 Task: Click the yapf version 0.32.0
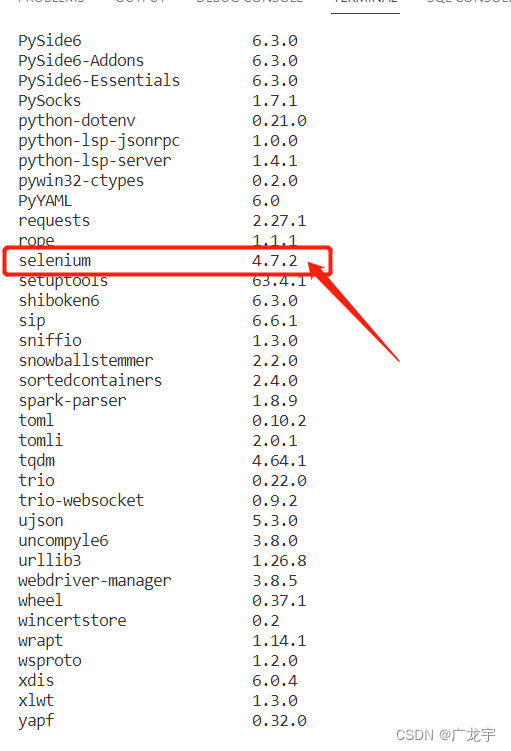coord(279,721)
